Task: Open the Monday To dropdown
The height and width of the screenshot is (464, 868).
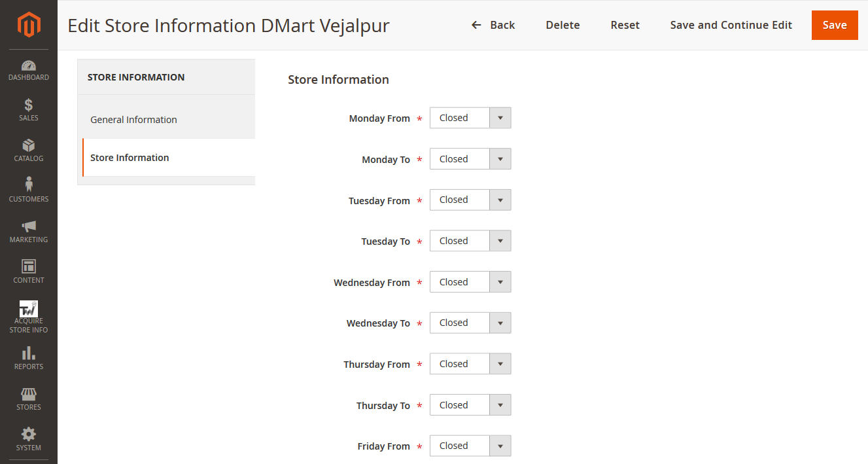Action: point(470,159)
